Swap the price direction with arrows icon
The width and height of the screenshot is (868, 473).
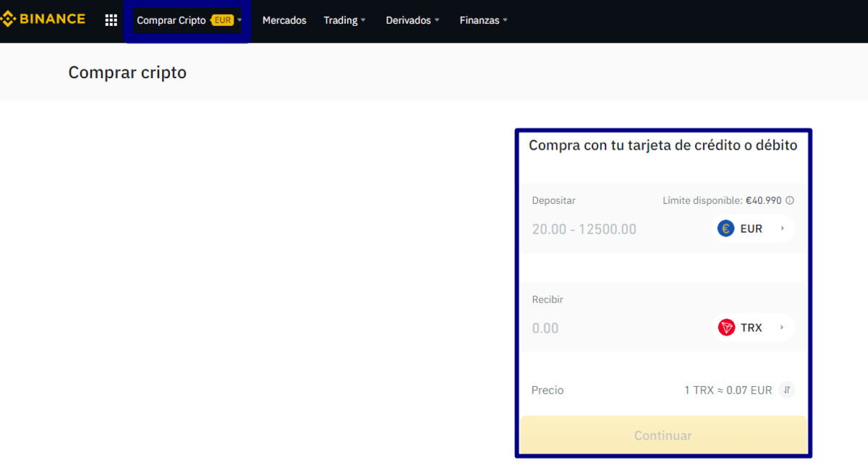coord(787,390)
